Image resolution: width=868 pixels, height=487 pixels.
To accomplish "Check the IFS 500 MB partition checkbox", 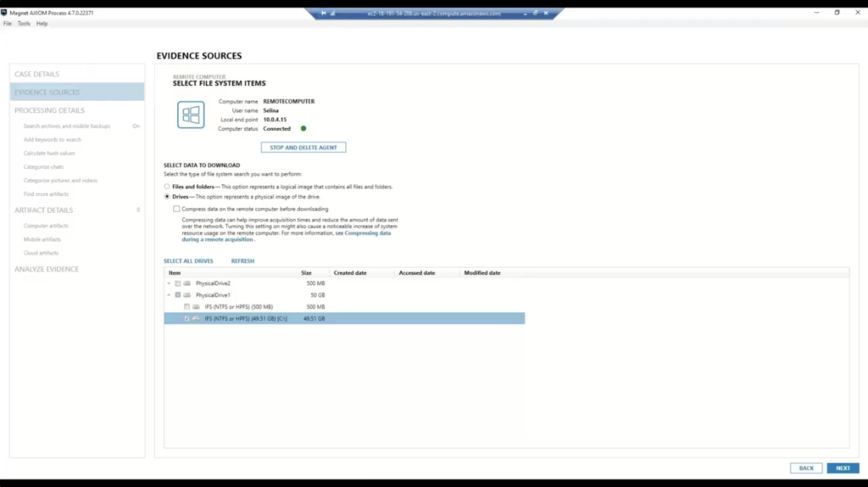I will point(186,307).
